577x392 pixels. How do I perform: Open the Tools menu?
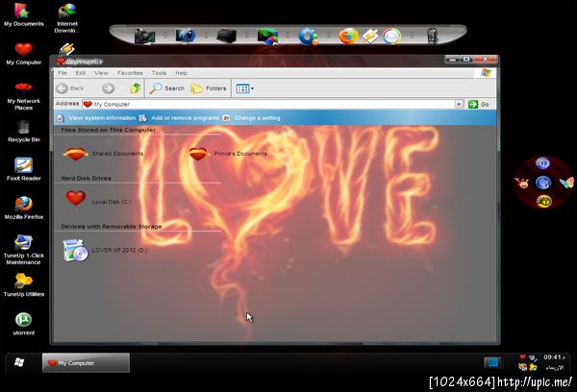[x=159, y=73]
